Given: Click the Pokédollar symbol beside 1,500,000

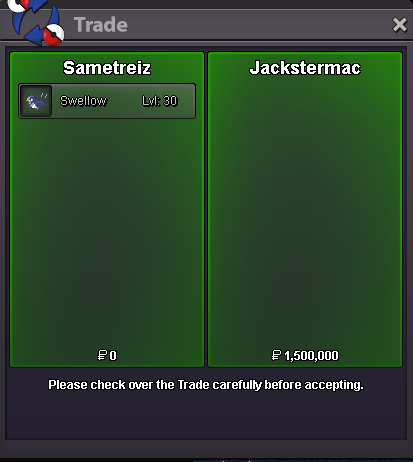Looking at the screenshot, I should 276,355.
